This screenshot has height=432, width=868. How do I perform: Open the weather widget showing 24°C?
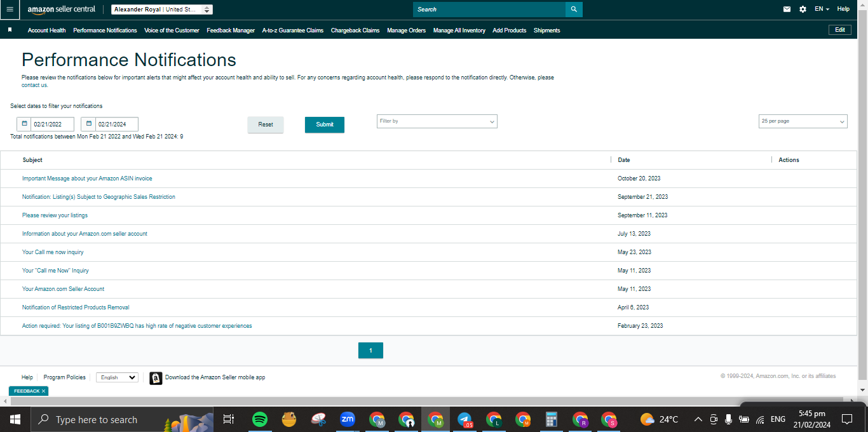point(659,419)
